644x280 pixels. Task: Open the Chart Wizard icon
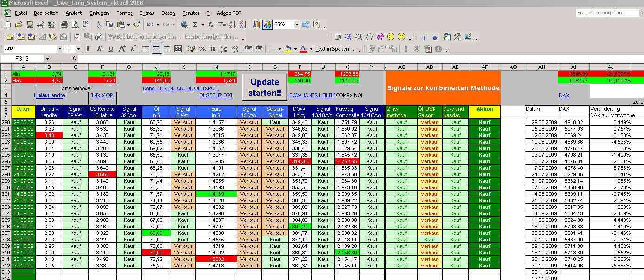(x=257, y=25)
